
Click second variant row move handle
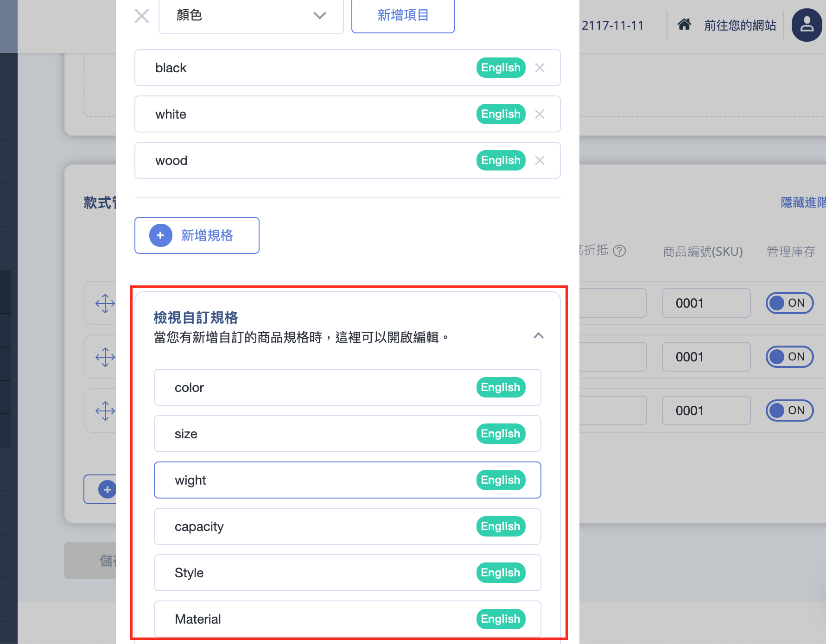(x=105, y=357)
